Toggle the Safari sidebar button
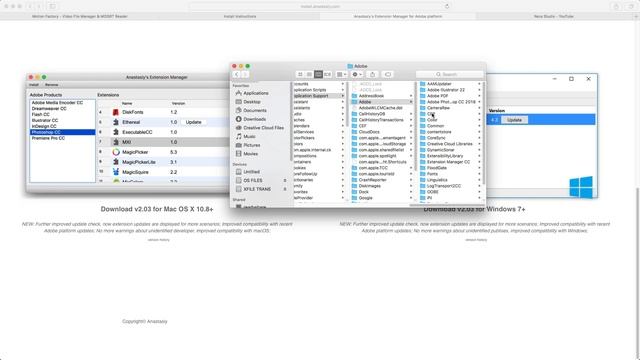This screenshot has width=640, height=360. pos(53,6)
